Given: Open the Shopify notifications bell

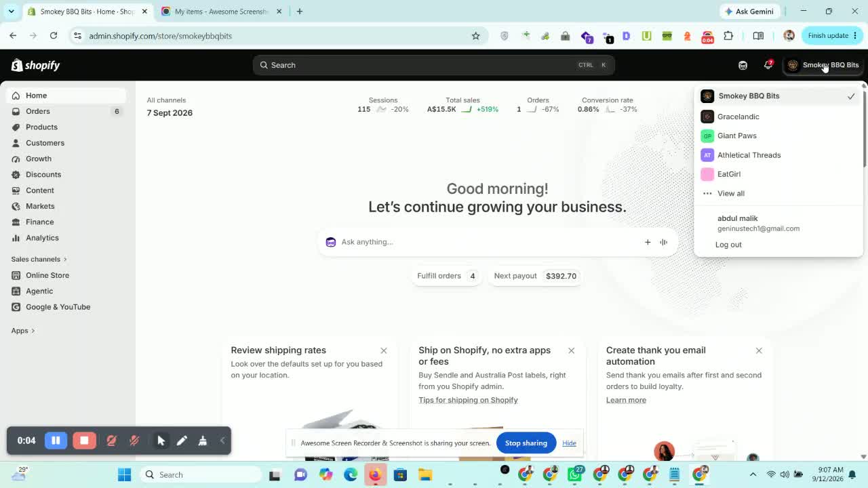Looking at the screenshot, I should click(768, 65).
